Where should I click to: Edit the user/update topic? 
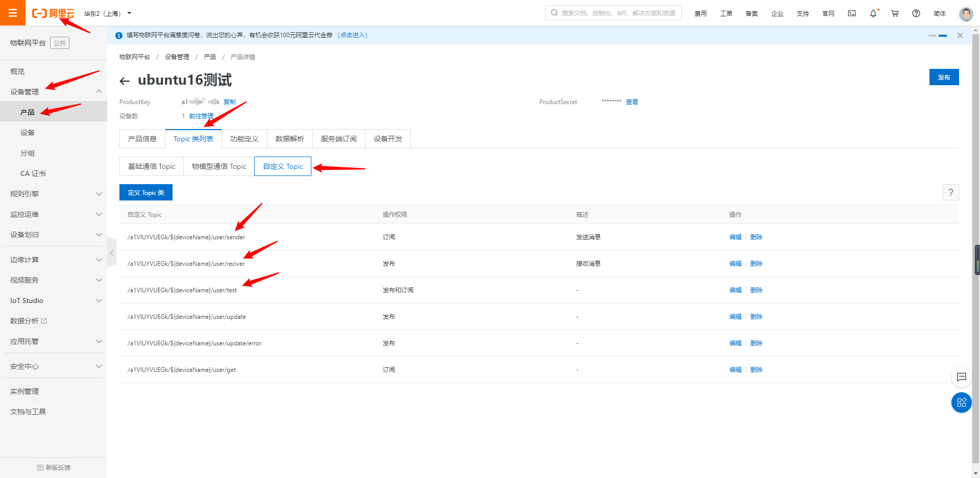click(x=736, y=317)
